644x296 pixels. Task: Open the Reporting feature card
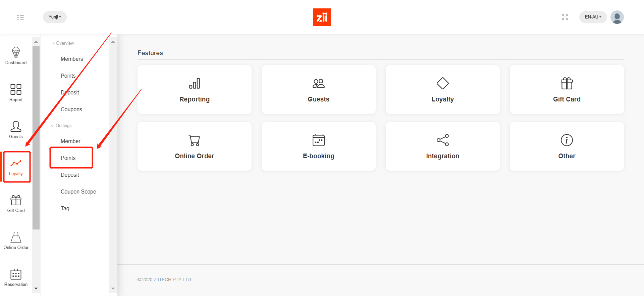tap(194, 89)
